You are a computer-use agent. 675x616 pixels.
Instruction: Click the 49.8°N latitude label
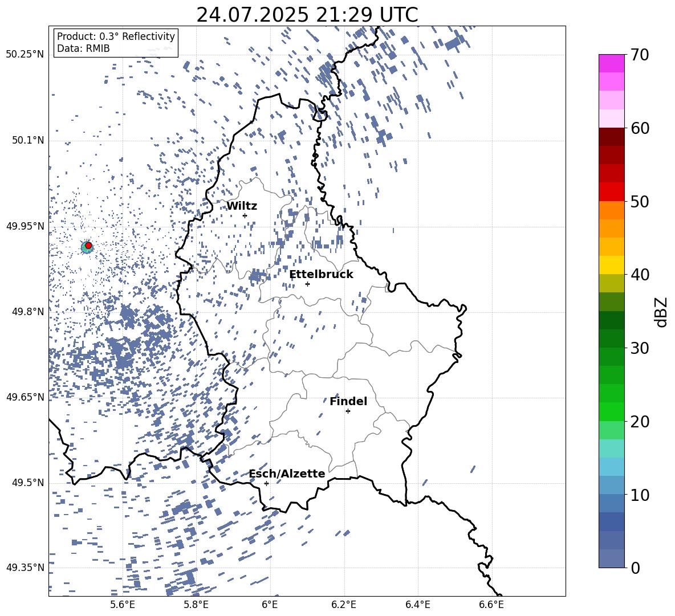(27, 312)
